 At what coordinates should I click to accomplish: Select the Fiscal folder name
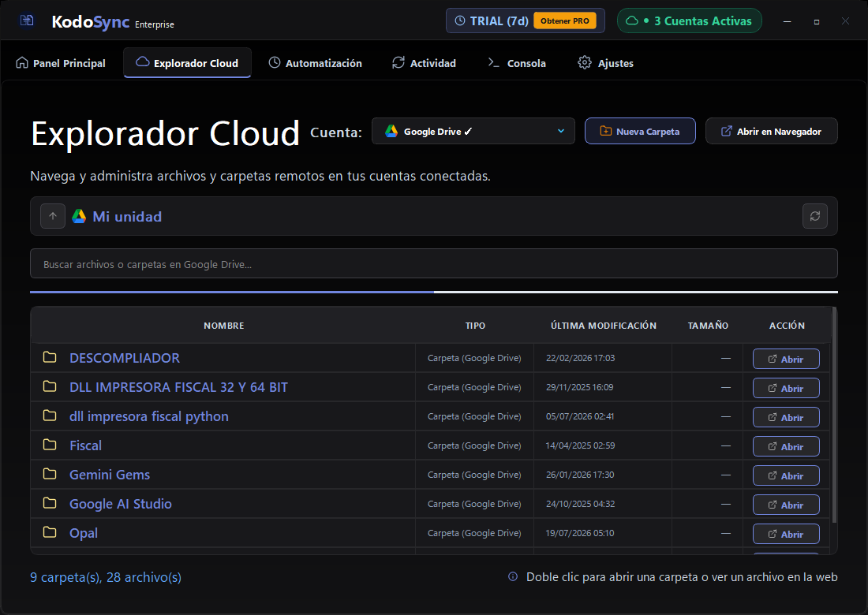[85, 445]
